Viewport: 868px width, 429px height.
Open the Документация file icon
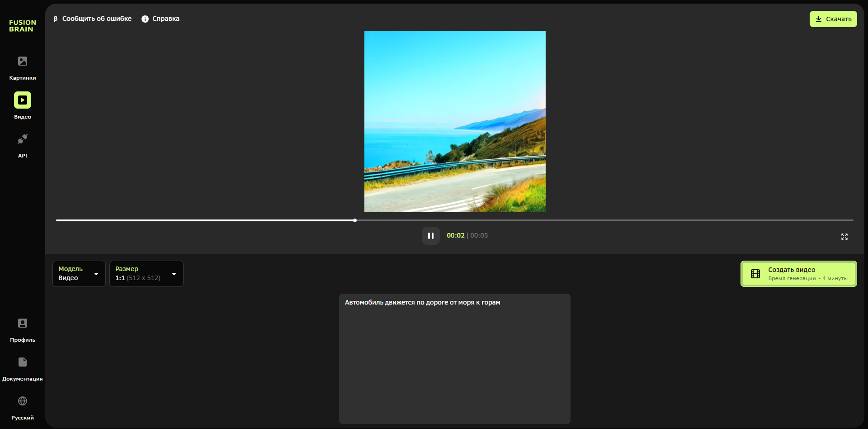(23, 362)
